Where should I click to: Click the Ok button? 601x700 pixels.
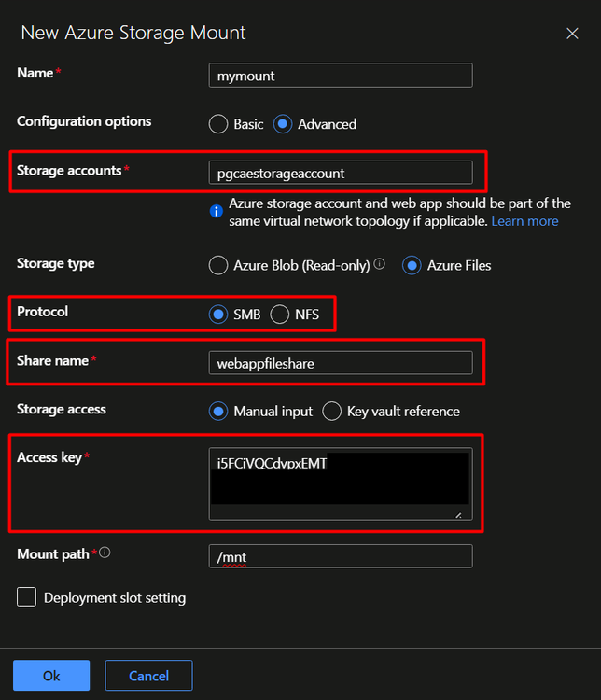coord(51,675)
